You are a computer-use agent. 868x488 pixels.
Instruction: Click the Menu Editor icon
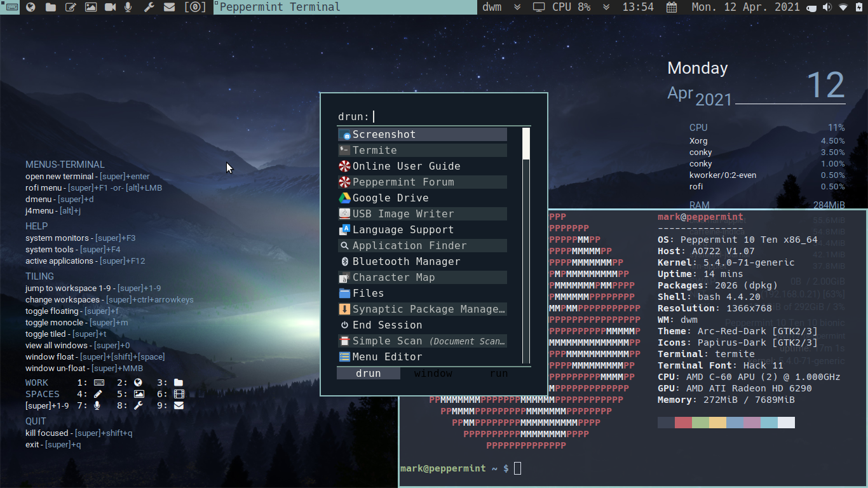[345, 357]
